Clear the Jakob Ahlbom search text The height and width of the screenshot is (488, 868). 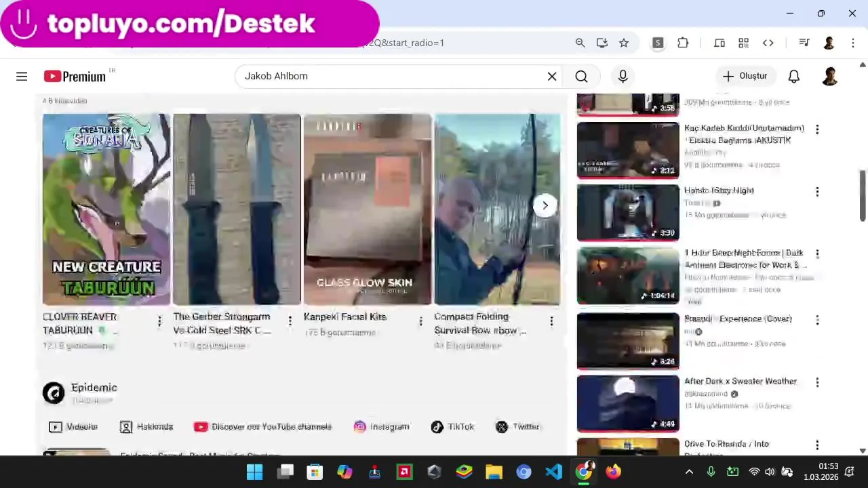tap(552, 77)
